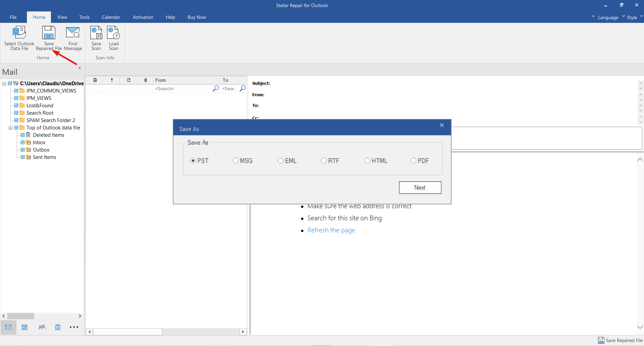Open the Help tab
Screen dimensions: 644x346
point(170,17)
